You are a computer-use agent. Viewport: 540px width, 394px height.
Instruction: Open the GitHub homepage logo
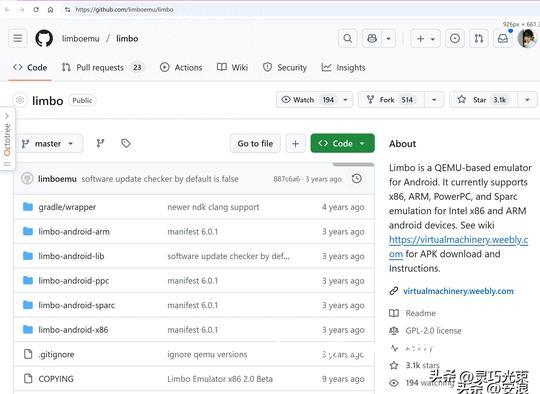tap(44, 38)
